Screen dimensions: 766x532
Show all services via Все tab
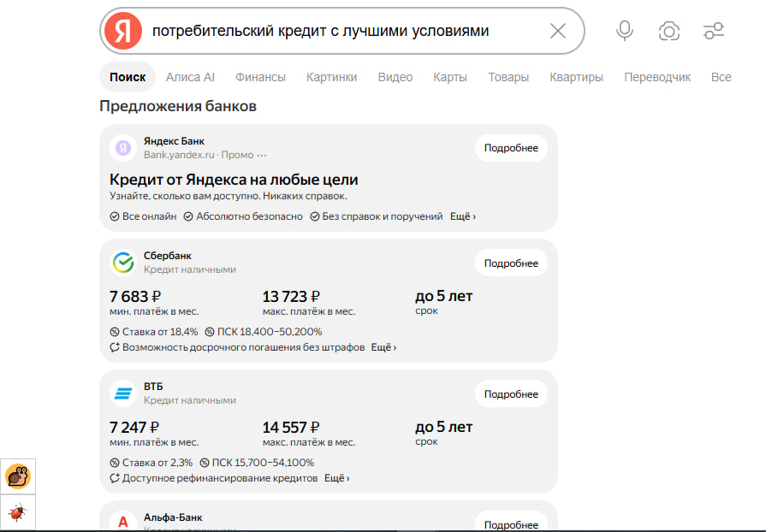click(721, 77)
